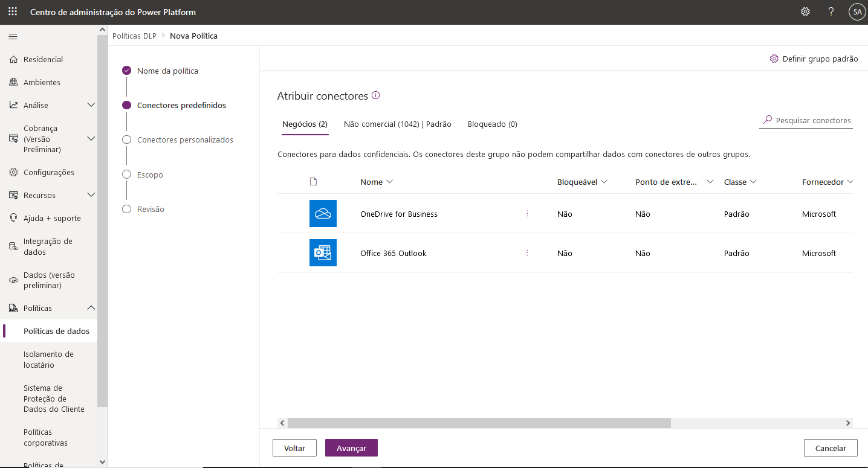Click the Cobrança billing icon

13,139
